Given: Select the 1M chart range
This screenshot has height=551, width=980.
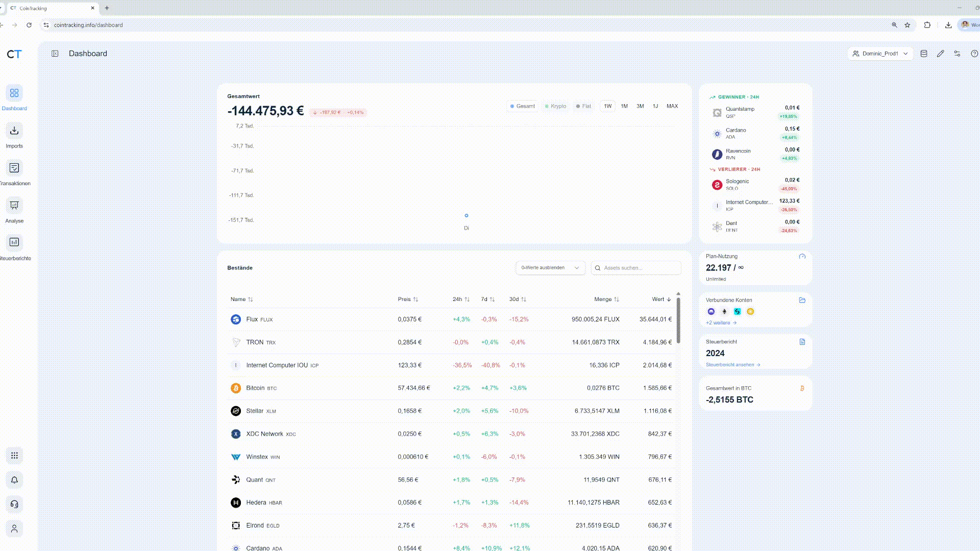Looking at the screenshot, I should [624, 106].
